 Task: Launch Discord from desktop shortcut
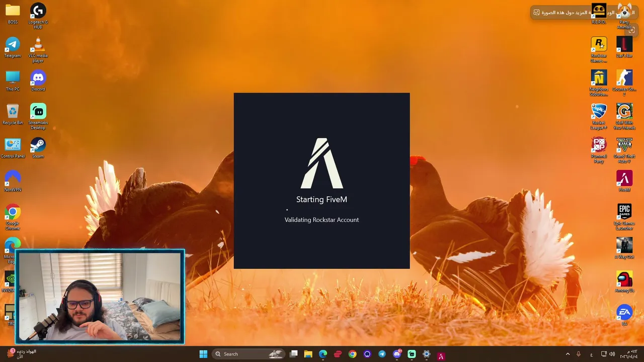(x=38, y=81)
